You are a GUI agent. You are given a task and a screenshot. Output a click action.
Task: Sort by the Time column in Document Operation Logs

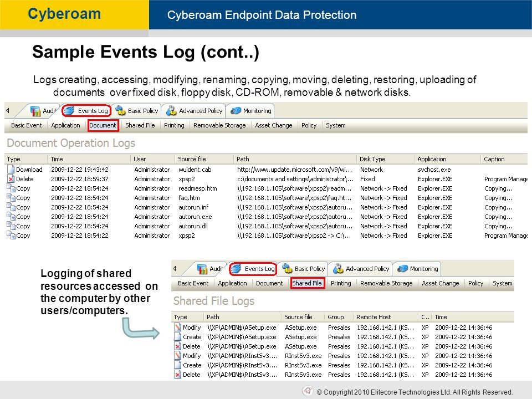tap(89, 159)
